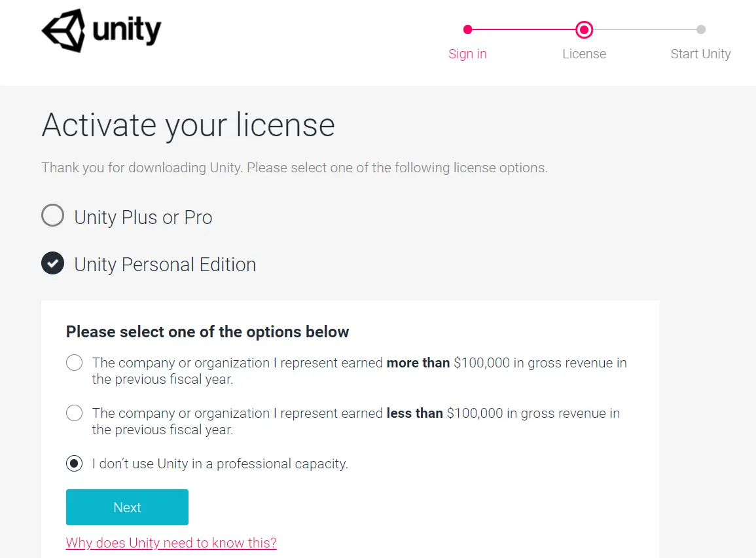The height and width of the screenshot is (558, 756).
Task: Click progress line between Sign in and License
Action: 523,29
